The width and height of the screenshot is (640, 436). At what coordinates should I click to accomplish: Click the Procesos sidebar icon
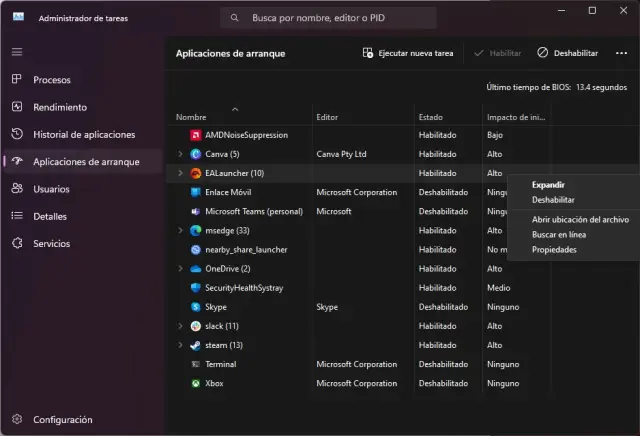[17, 79]
